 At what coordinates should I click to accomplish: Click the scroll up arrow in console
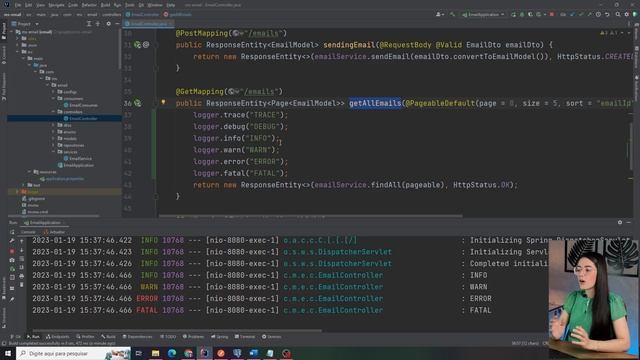pos(22,241)
